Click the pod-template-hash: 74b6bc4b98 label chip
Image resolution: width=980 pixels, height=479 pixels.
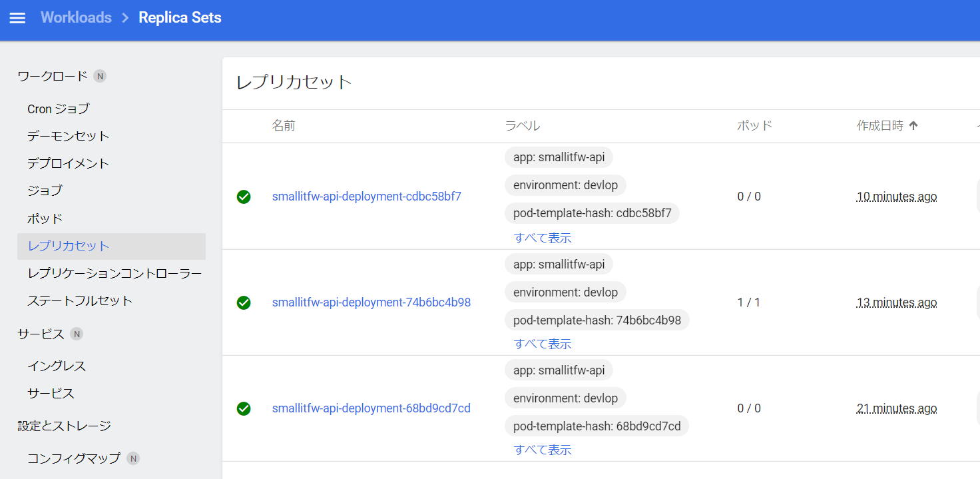click(597, 320)
